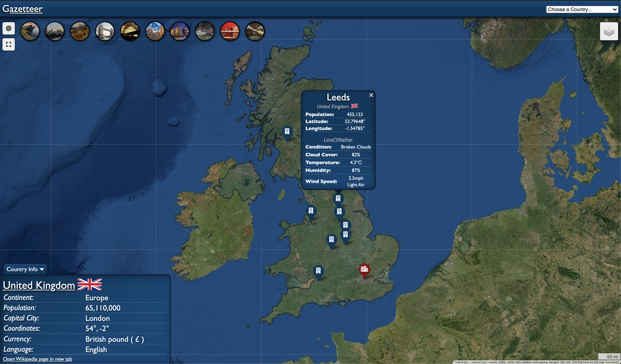Click the Liverpool coast city marker
The width and height of the screenshot is (621, 364).
pyautogui.click(x=311, y=211)
